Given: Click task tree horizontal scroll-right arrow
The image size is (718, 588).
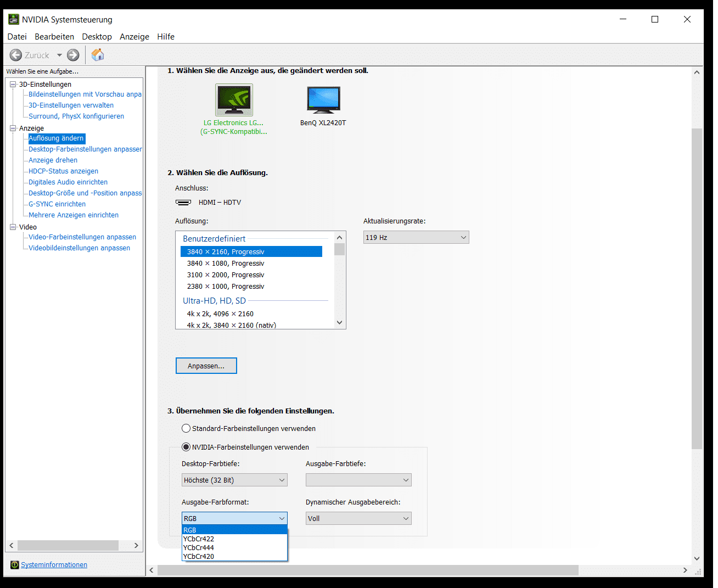Looking at the screenshot, I should (136, 545).
